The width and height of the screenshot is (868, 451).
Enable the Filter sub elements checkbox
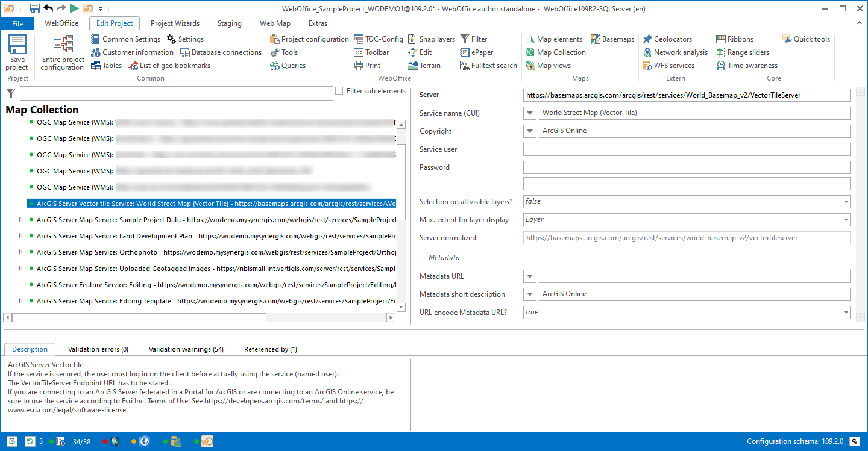coord(341,91)
